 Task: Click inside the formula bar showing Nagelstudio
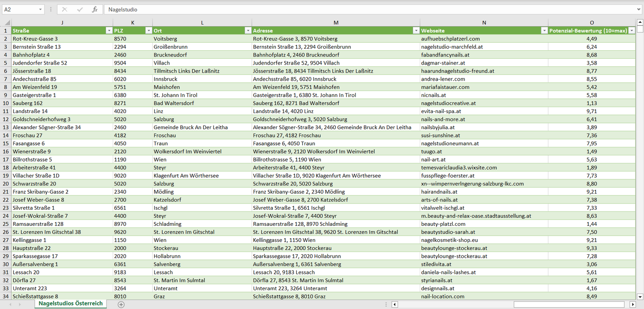point(178,9)
